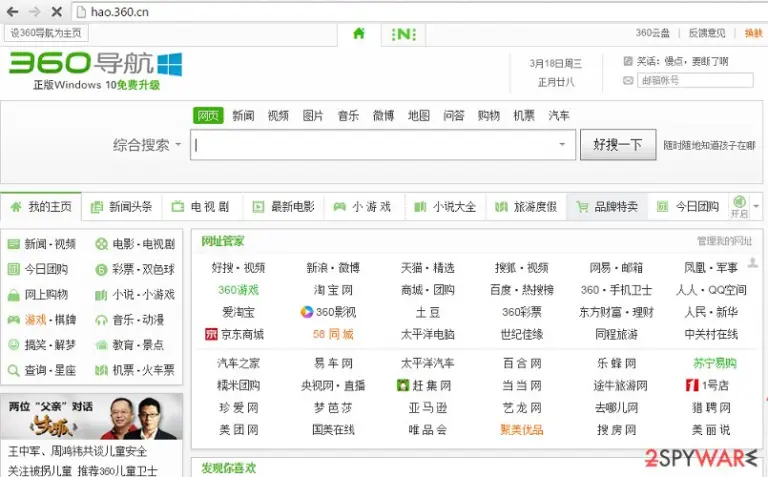The height and width of the screenshot is (477, 768).
Task: Open the 58同城 link
Action: [x=333, y=334]
